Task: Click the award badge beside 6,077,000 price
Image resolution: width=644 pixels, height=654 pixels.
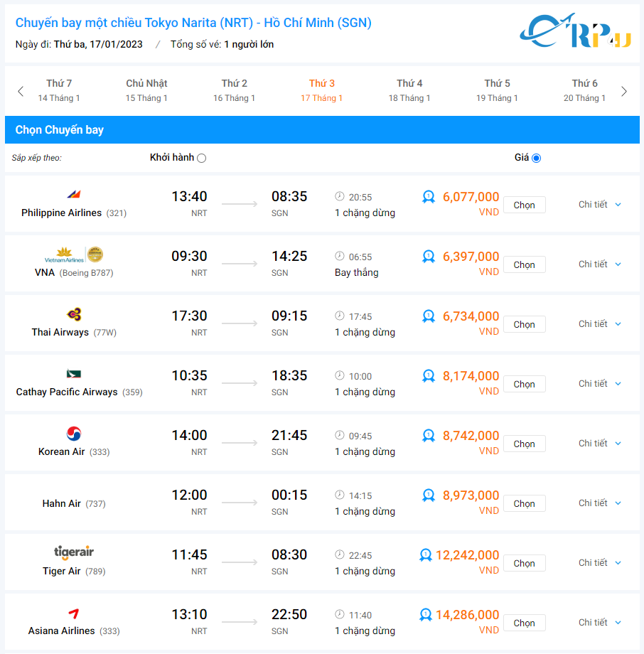Action: tap(429, 197)
